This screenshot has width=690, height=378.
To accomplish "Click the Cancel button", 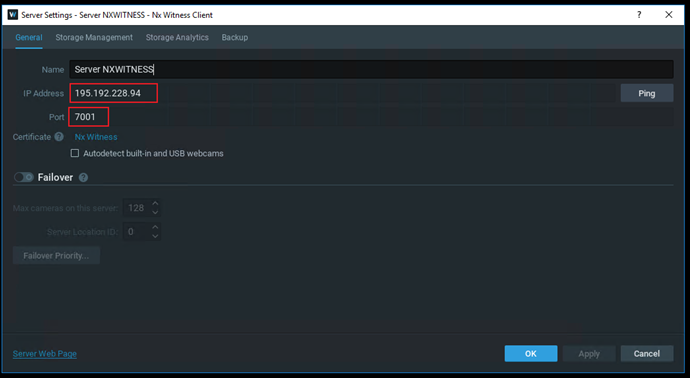I will (647, 353).
